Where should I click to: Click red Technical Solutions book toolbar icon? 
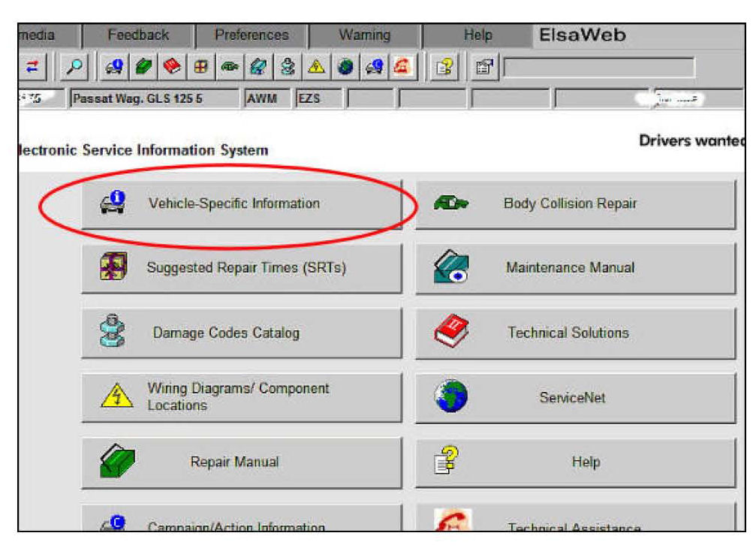coord(172,68)
